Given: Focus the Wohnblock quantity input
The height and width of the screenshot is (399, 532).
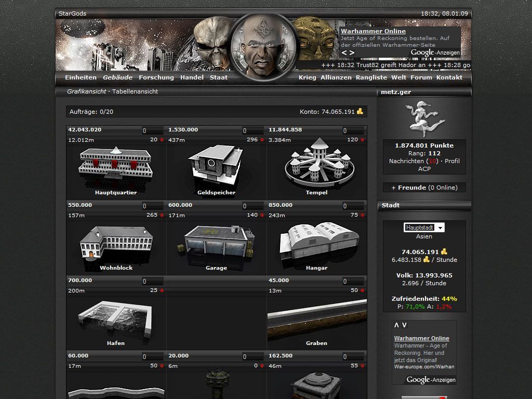Looking at the screenshot, I should point(152,206).
